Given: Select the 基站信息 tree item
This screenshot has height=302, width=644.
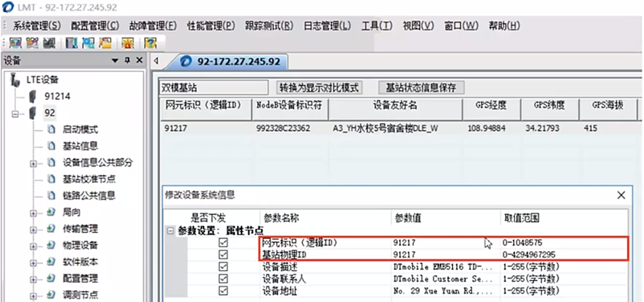Looking at the screenshot, I should [80, 146].
